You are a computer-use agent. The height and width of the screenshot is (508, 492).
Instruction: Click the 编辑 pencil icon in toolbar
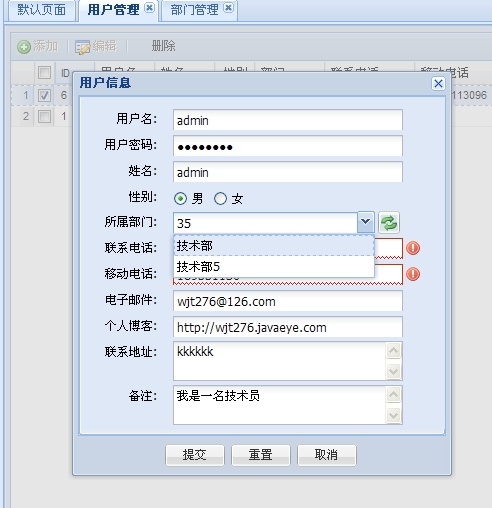pos(82,47)
